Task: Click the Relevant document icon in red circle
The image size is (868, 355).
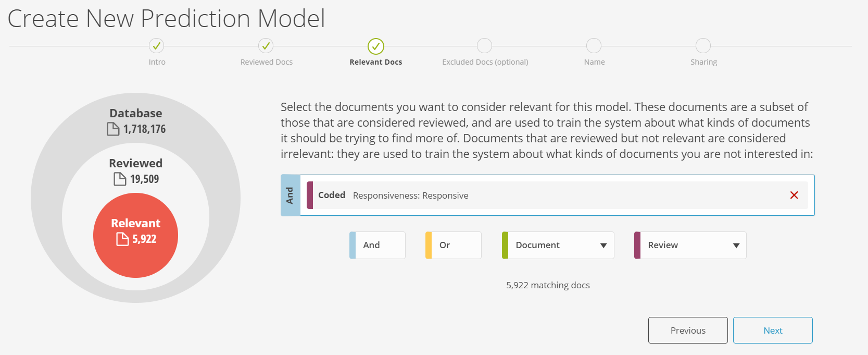Action: click(122, 239)
